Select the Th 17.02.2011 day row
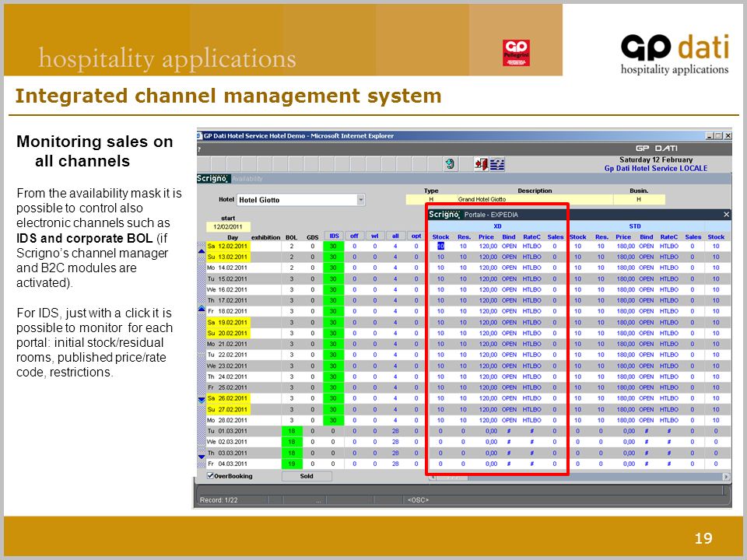This screenshot has height=560, width=747. coord(228,300)
